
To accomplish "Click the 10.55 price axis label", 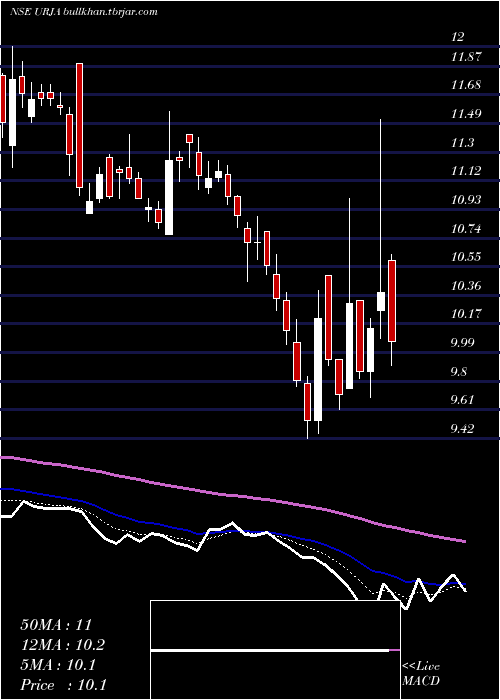I will 466,257.
